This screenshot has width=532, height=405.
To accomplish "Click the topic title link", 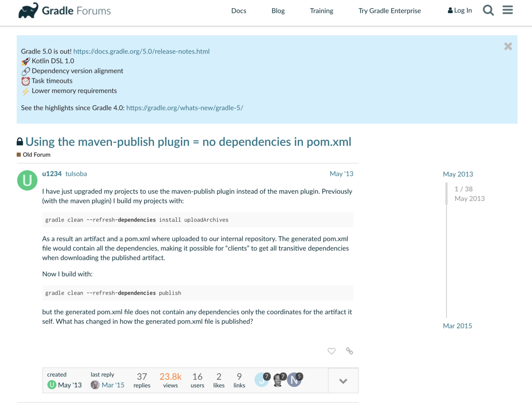I will (x=188, y=142).
